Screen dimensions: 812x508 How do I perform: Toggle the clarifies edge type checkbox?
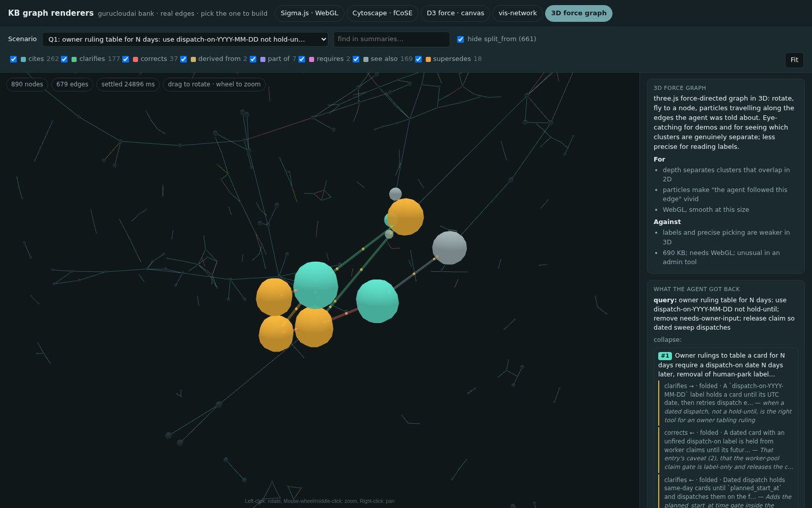click(x=64, y=59)
